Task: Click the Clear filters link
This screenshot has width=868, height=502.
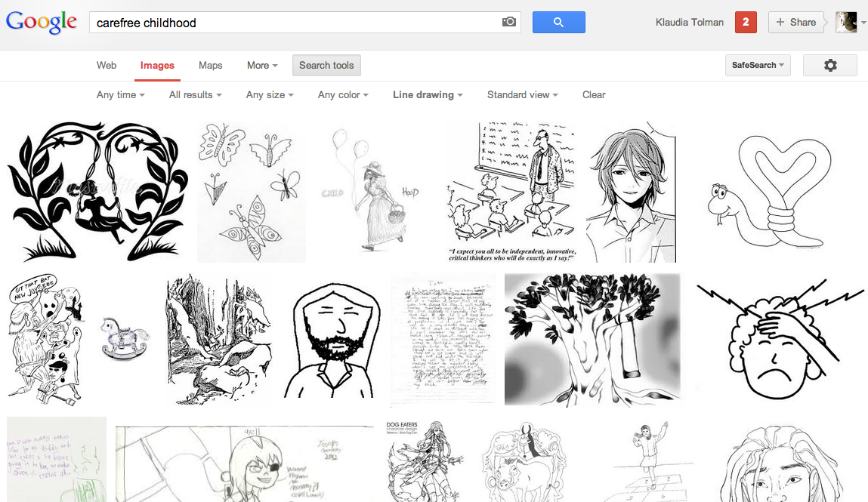Action: tap(594, 95)
